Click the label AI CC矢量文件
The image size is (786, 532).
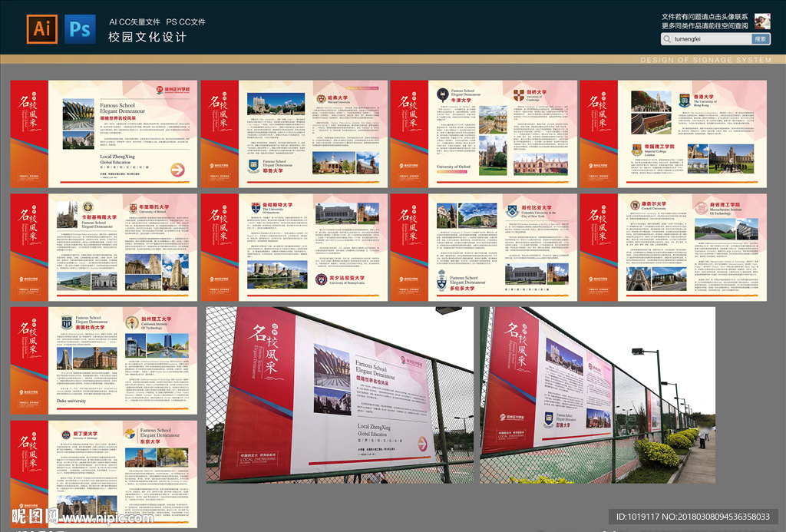(134, 21)
